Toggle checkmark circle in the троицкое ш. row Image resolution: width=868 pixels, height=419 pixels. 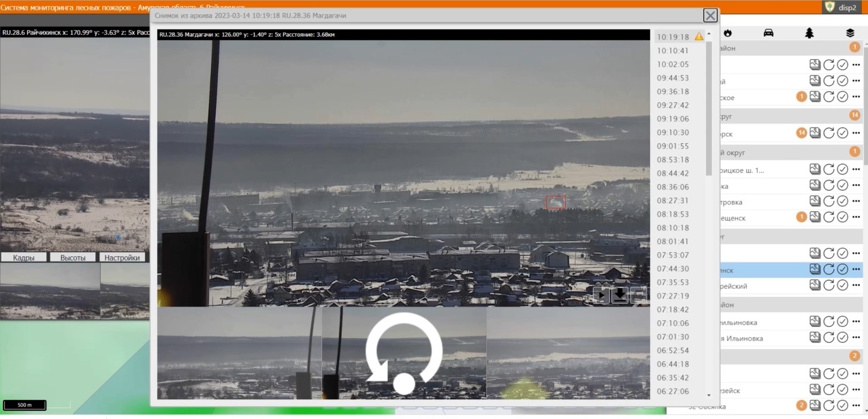pyautogui.click(x=842, y=169)
